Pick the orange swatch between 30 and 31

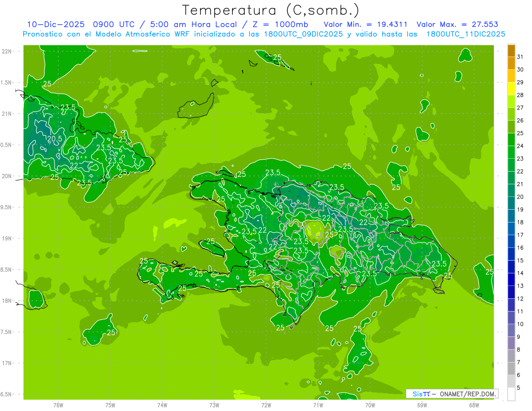[x=511, y=63]
